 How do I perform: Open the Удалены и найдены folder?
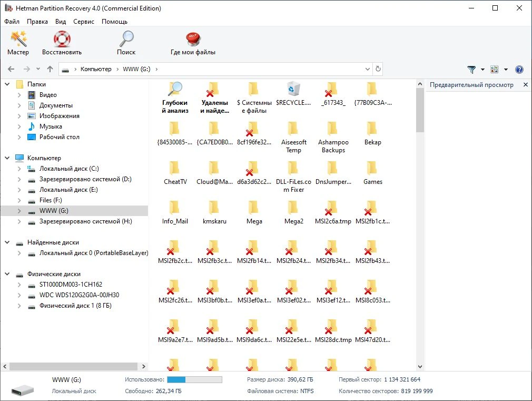pyautogui.click(x=214, y=98)
